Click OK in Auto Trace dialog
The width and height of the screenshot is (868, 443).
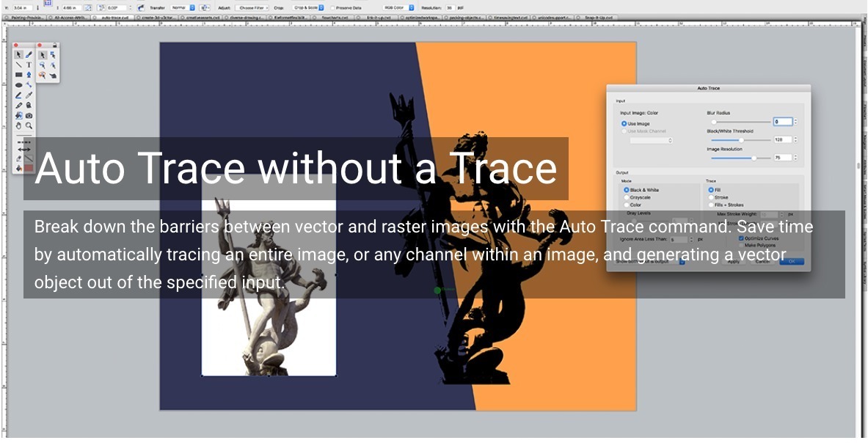click(792, 261)
